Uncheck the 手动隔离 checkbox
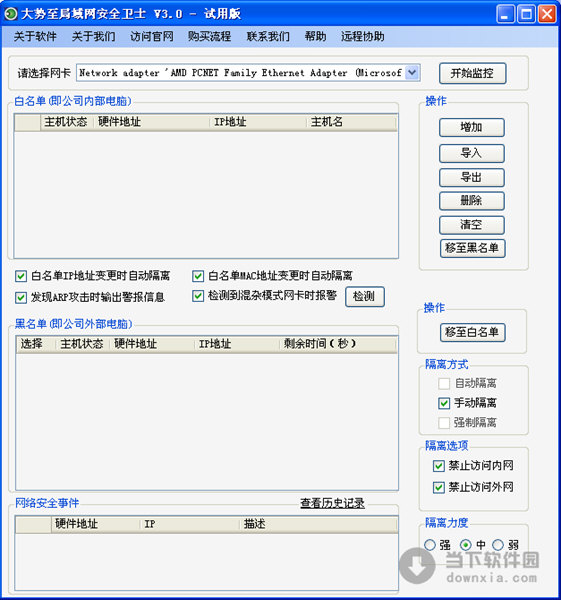Viewport: 561px width, 600px height. [444, 403]
